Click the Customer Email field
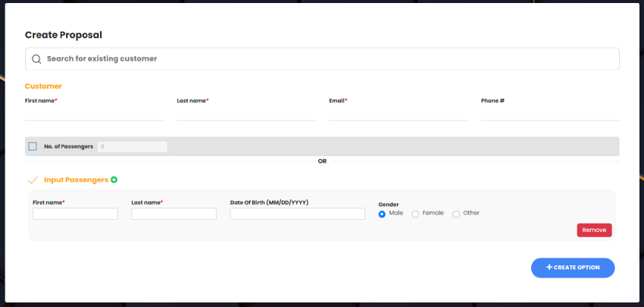Screen dimensions: 644x307 click(398, 114)
